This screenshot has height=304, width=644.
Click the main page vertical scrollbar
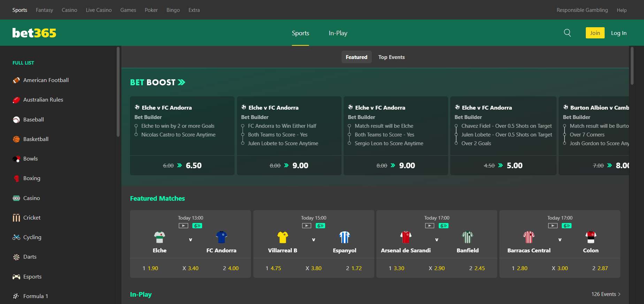point(632,66)
